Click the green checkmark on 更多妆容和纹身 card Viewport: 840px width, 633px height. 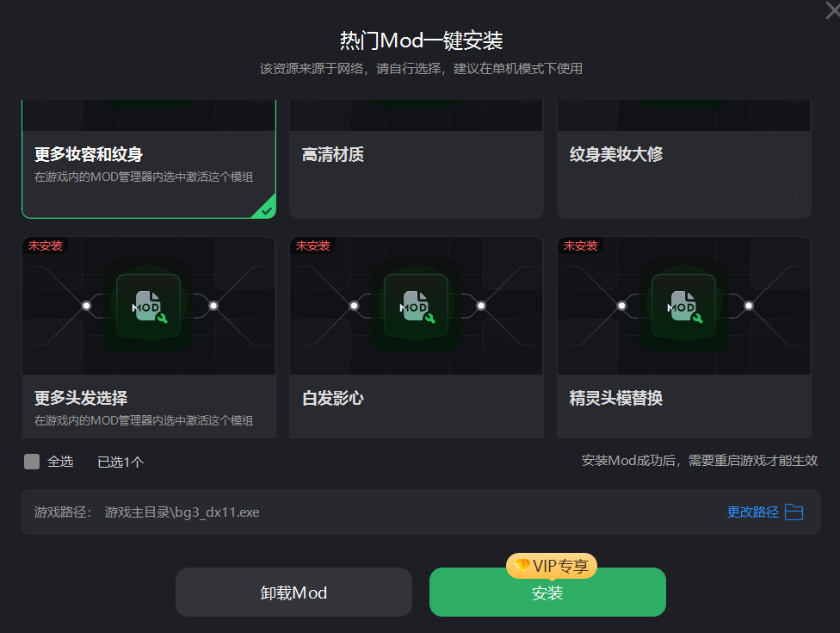(266, 211)
